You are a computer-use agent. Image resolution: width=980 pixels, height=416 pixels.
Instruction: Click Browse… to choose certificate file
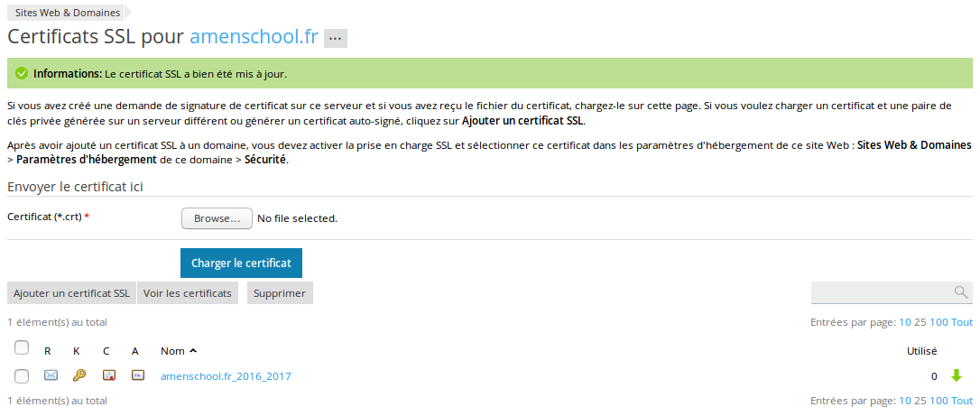click(217, 218)
